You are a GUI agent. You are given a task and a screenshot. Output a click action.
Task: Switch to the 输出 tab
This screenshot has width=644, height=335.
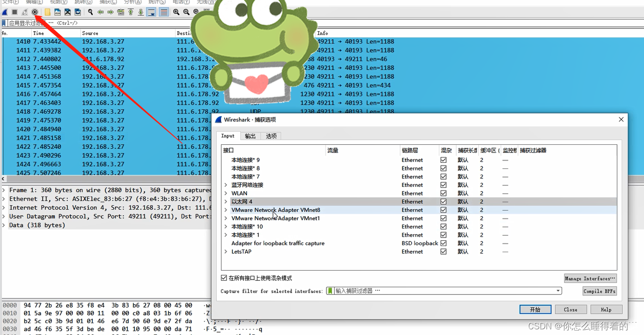(x=250, y=136)
